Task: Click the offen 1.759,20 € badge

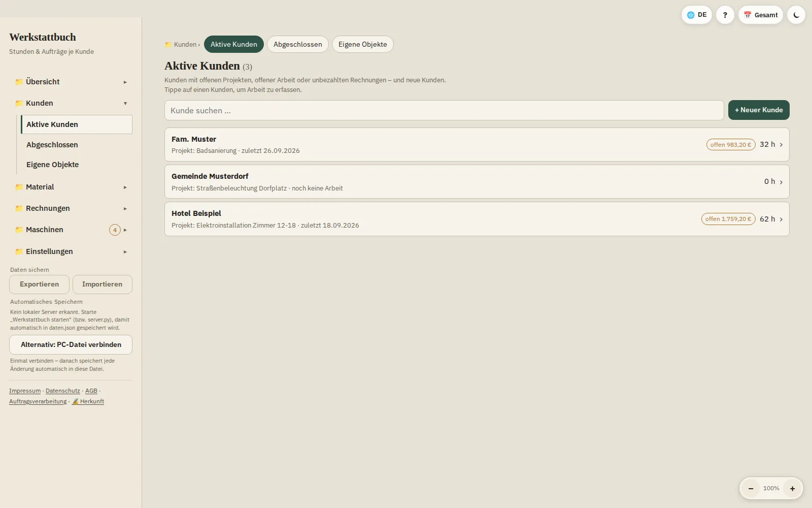Action: (x=728, y=219)
